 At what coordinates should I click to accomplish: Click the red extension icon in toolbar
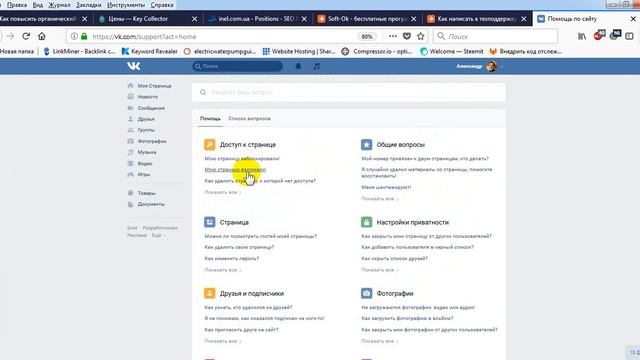(x=599, y=35)
